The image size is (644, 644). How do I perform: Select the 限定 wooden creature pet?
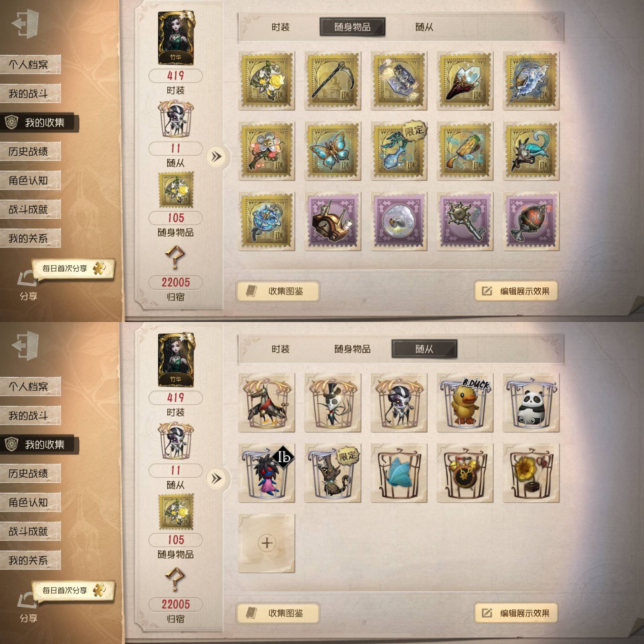click(x=332, y=473)
